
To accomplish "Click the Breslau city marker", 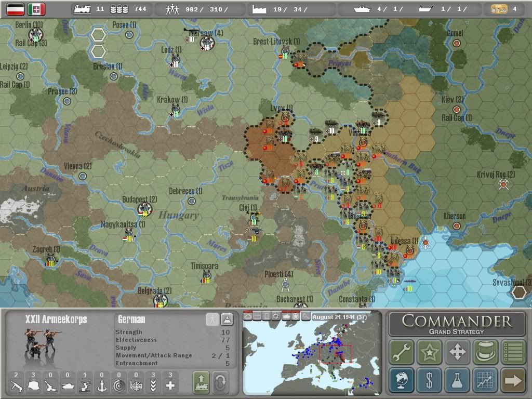I will [114, 76].
